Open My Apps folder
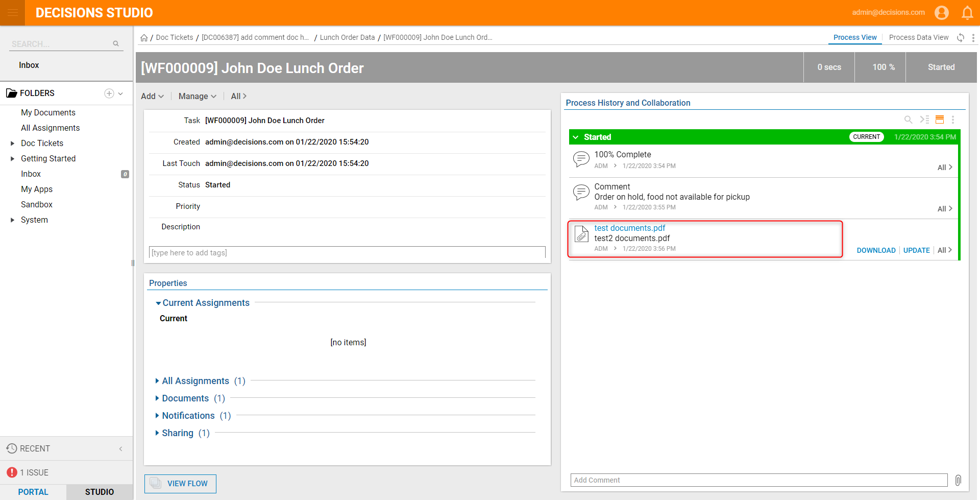The height and width of the screenshot is (500, 980). click(x=37, y=189)
